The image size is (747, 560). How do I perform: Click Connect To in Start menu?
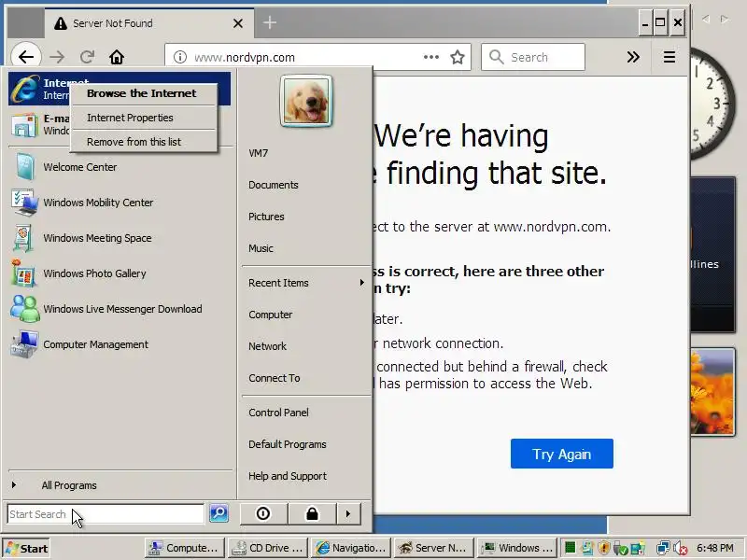click(x=275, y=378)
